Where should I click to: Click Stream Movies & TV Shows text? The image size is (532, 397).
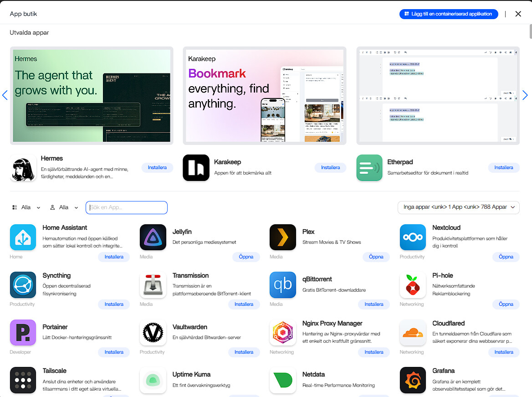[332, 242]
